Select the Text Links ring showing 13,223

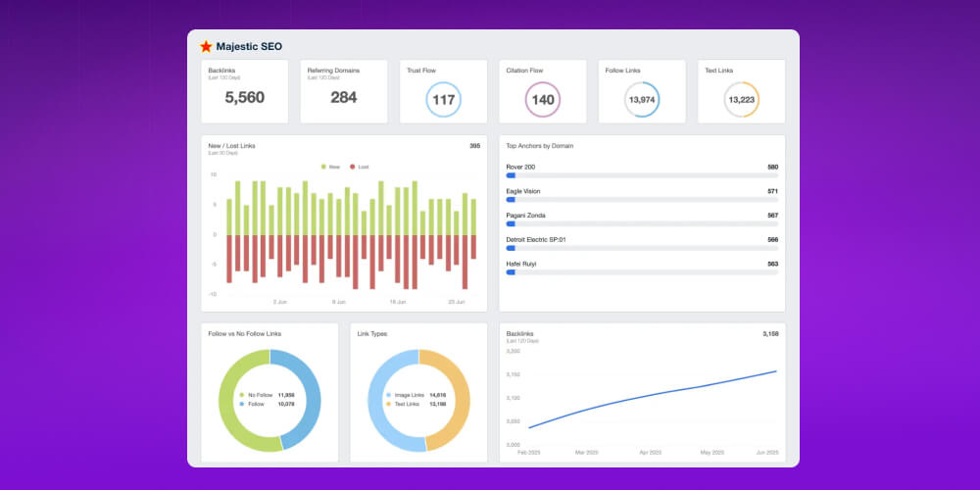pos(741,100)
